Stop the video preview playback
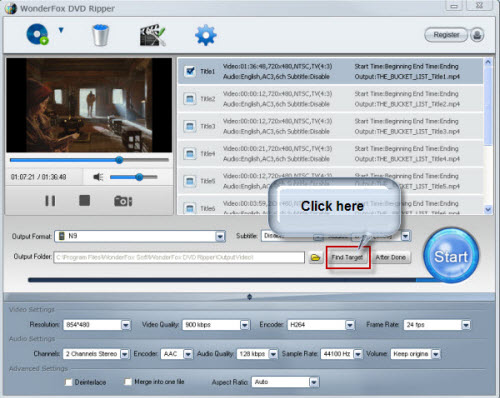 click(x=84, y=201)
